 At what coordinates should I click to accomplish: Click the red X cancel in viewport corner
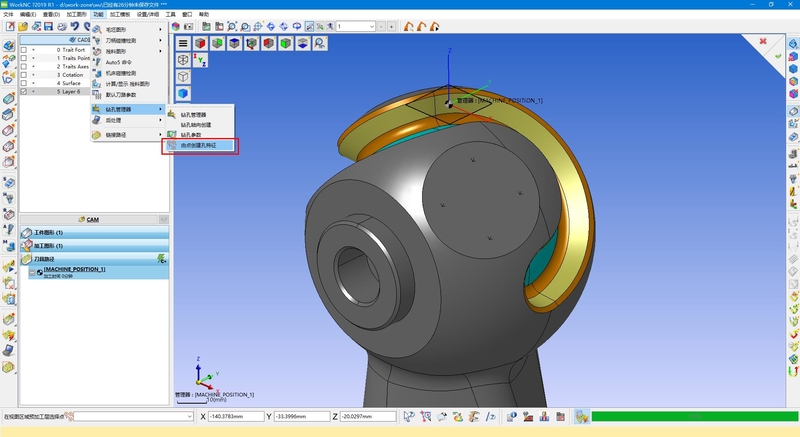765,41
